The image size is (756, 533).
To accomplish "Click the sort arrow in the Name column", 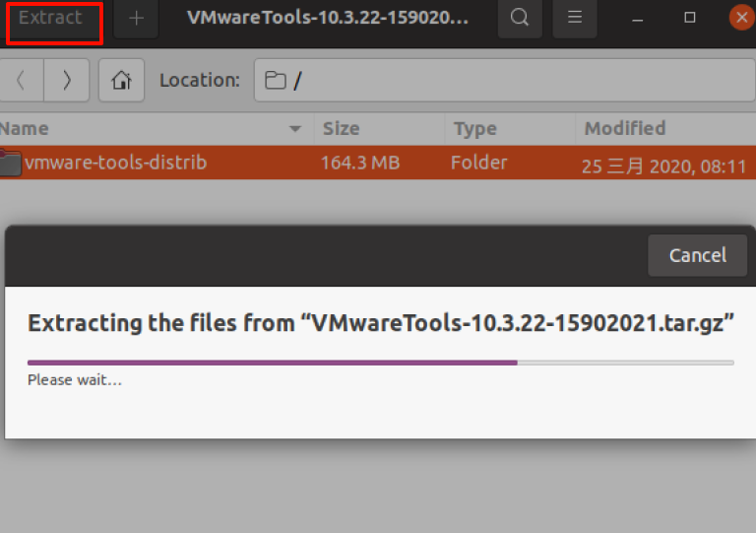I will 295,129.
